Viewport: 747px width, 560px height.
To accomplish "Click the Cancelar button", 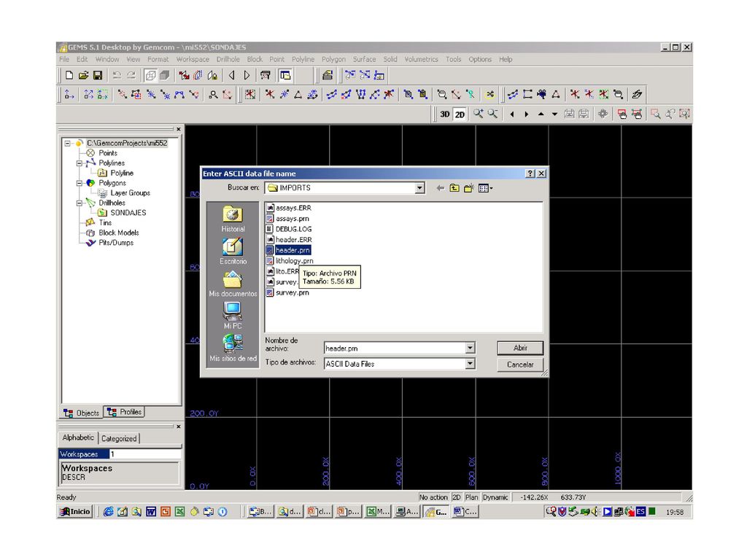I will [519, 365].
